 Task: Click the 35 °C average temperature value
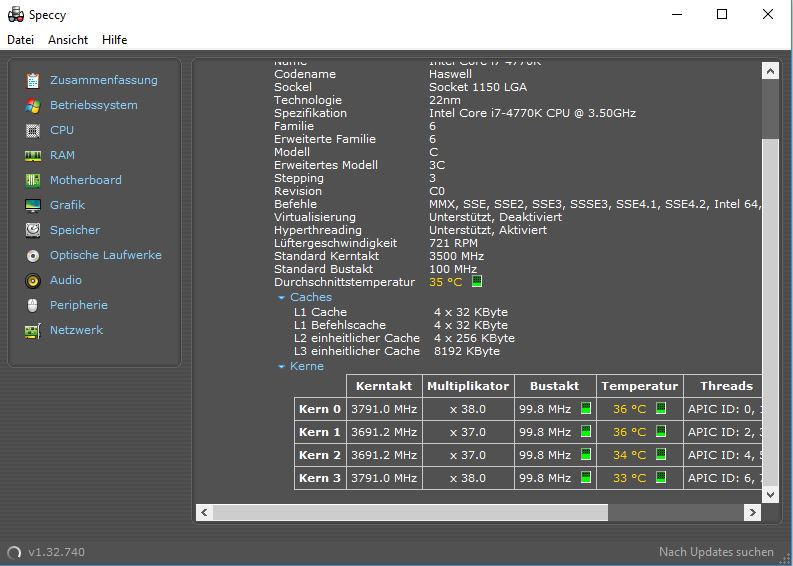click(446, 282)
